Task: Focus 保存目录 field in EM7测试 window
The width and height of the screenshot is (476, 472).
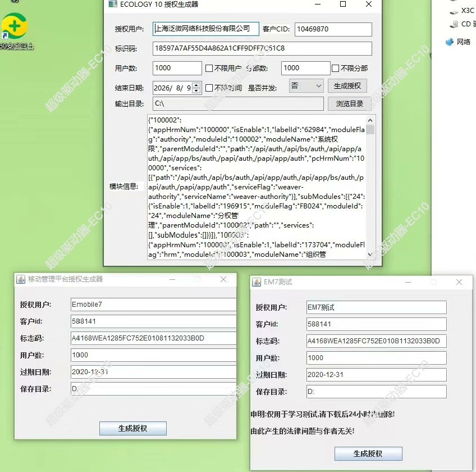Action: 377,392
